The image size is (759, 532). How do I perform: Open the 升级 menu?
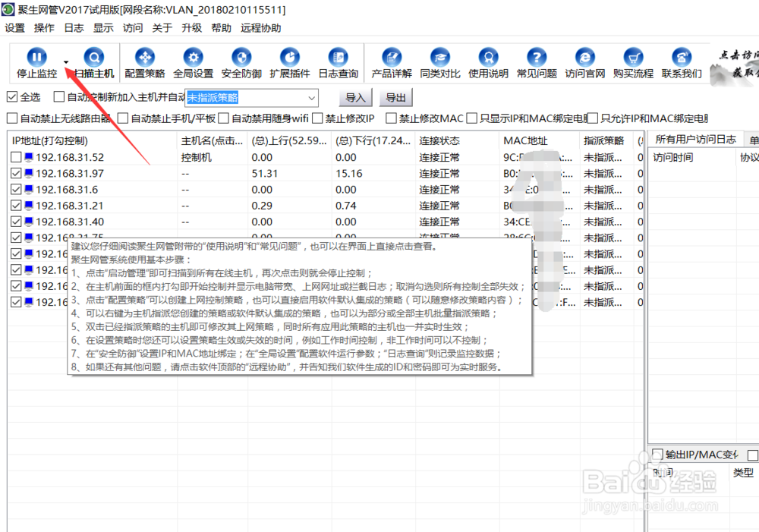pos(192,28)
